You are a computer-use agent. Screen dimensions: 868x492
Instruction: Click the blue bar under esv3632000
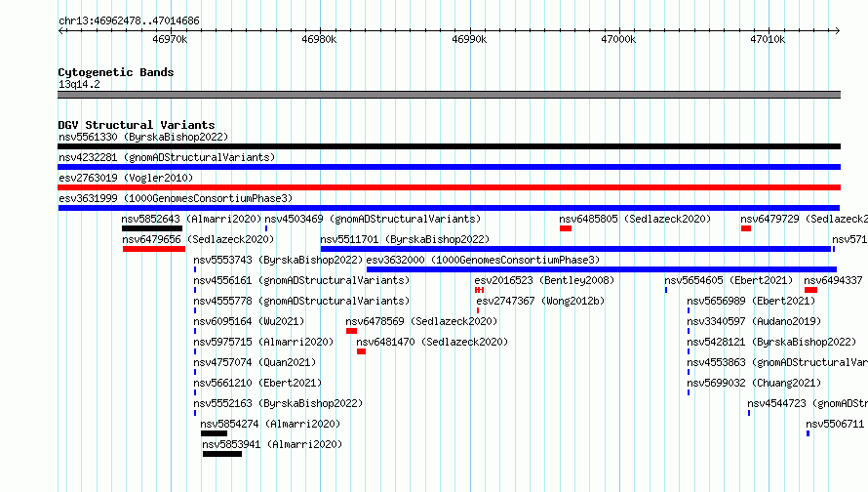(602, 269)
